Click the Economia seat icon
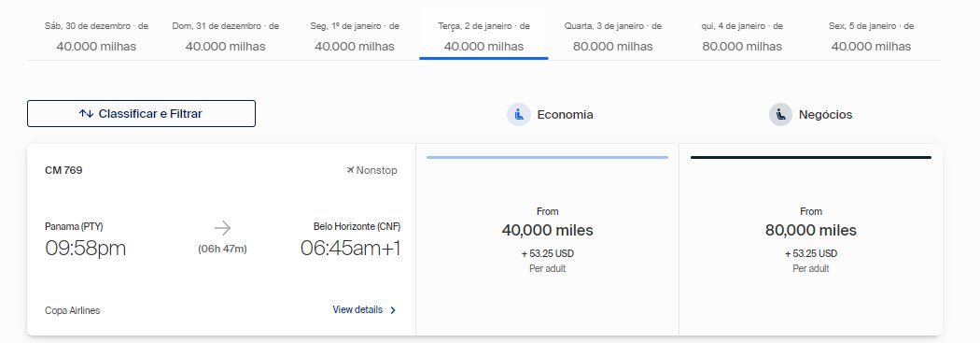Screen dimensions: 980x343 point(519,115)
